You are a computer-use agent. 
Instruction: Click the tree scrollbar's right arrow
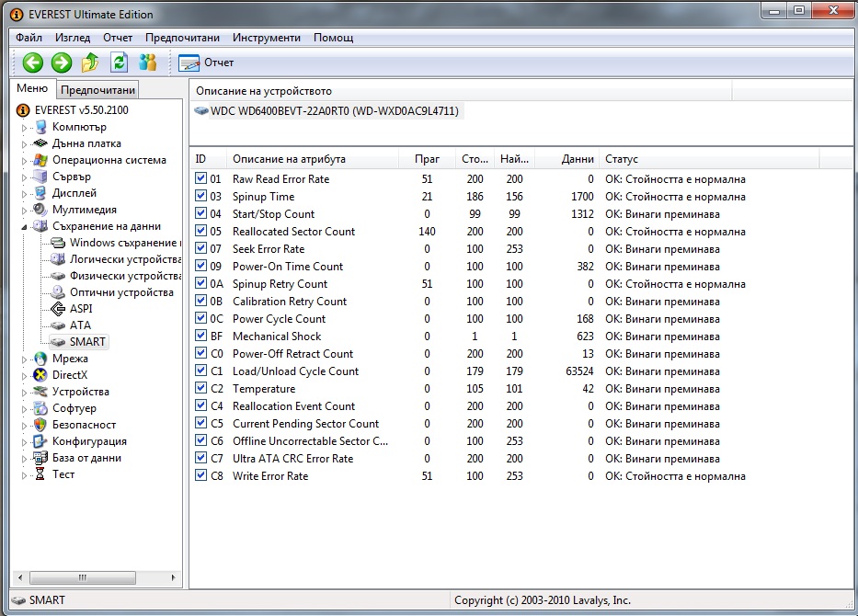click(174, 577)
